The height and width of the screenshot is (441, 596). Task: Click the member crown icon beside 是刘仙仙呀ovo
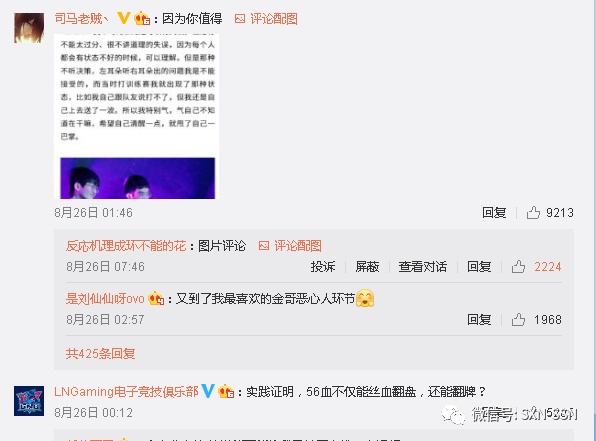pyautogui.click(x=156, y=298)
